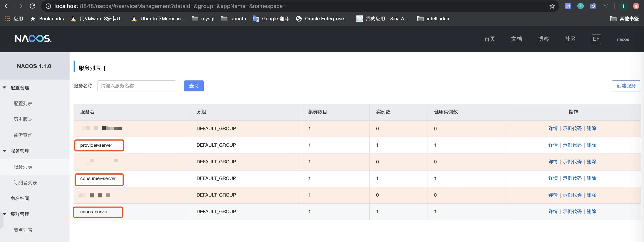
Task: Click the NACOS logo in header
Action: point(33,39)
